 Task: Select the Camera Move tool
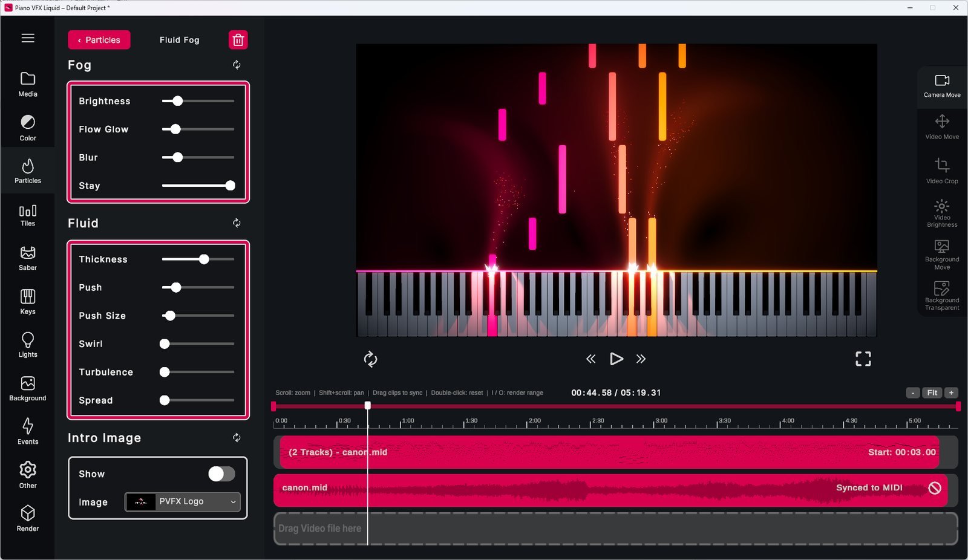point(942,86)
